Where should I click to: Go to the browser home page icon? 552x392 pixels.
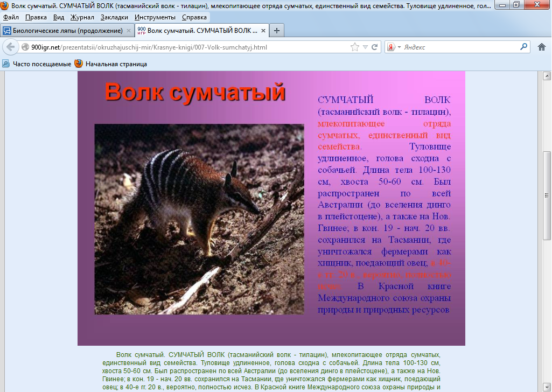(542, 47)
